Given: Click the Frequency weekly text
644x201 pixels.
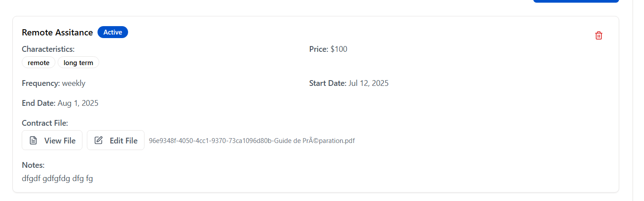Looking at the screenshot, I should [x=74, y=83].
